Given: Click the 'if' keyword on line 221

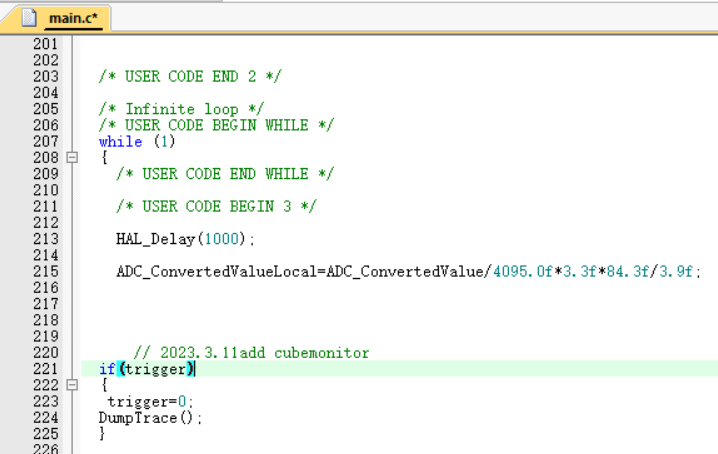Looking at the screenshot, I should click(x=107, y=369).
